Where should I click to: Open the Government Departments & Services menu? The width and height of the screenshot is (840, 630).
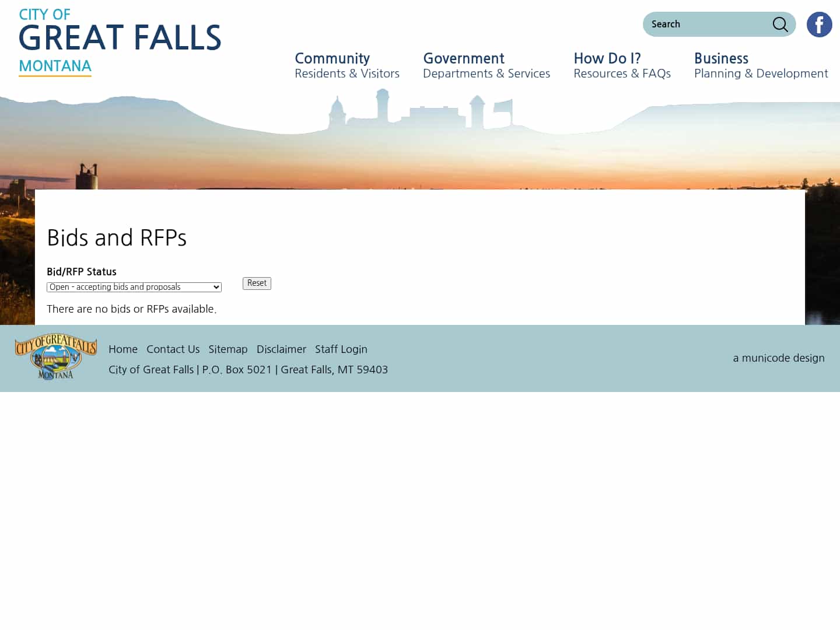click(x=487, y=65)
